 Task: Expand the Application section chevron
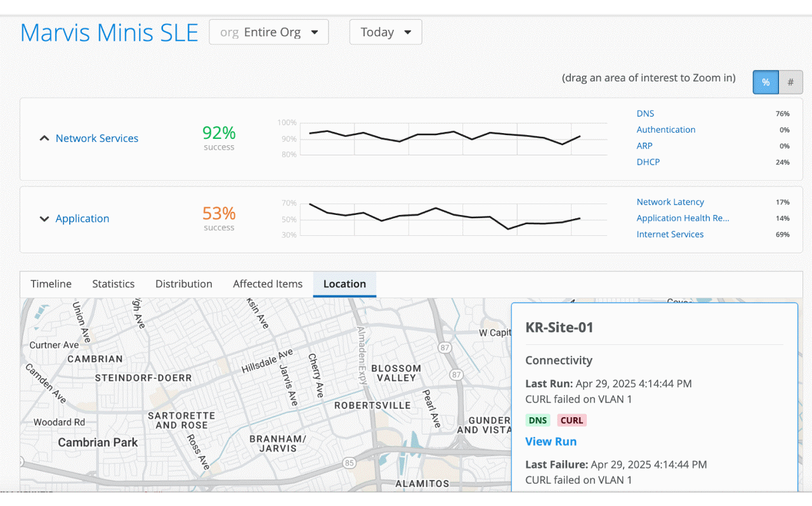coord(44,219)
